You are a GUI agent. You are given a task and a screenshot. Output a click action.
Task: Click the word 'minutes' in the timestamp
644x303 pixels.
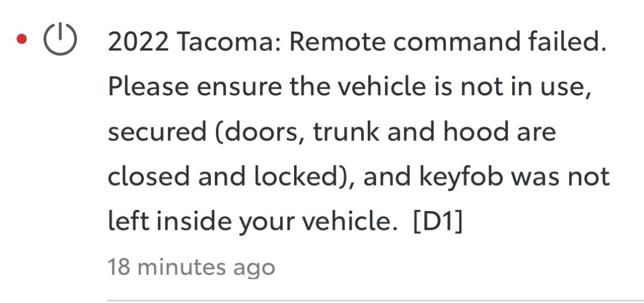[181, 267]
